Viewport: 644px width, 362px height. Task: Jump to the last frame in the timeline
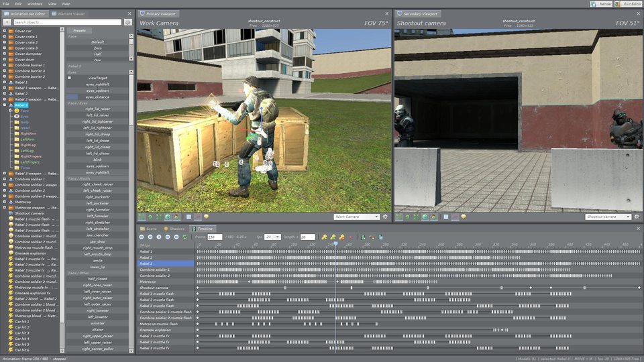(x=176, y=237)
